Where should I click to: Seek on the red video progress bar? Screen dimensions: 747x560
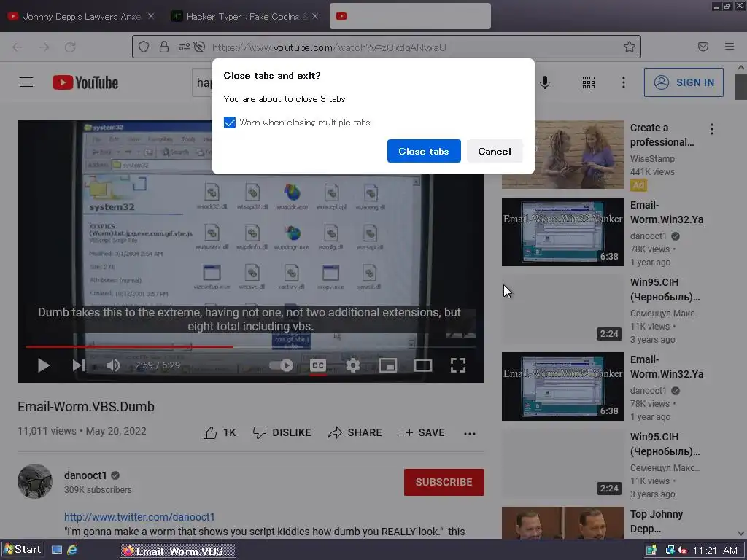250,346
